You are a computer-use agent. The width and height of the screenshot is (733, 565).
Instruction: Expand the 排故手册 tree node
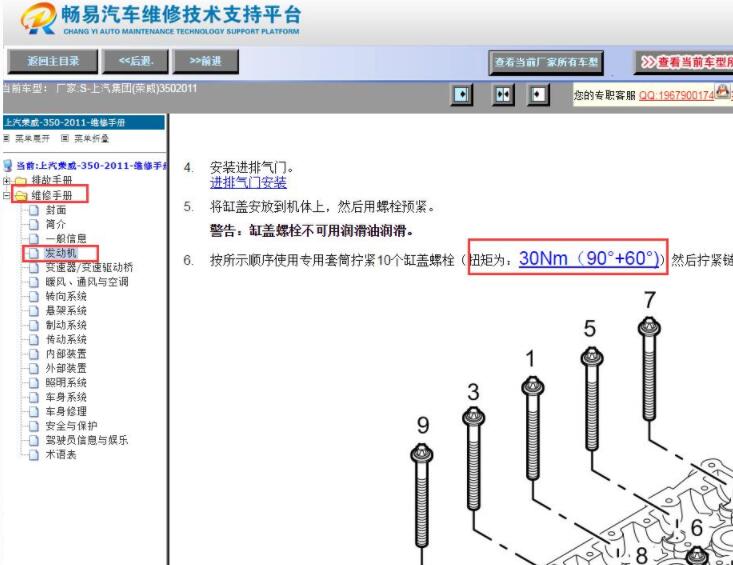pyautogui.click(x=7, y=181)
